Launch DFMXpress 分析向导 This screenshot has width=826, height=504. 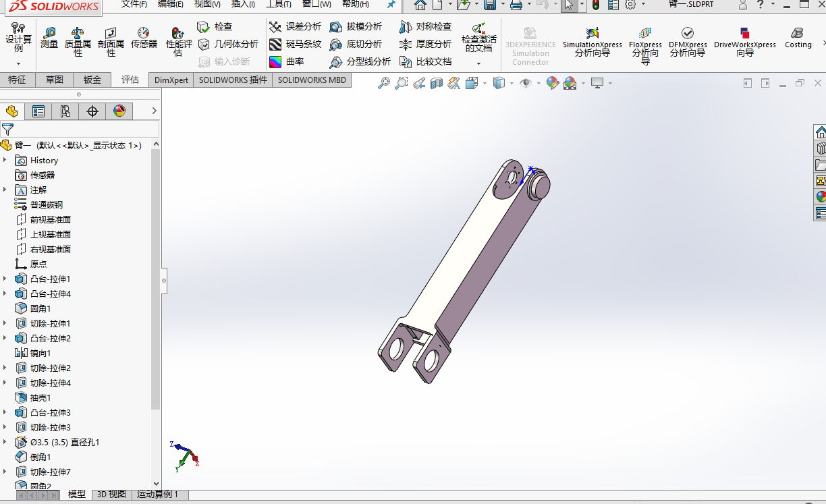pyautogui.click(x=688, y=42)
